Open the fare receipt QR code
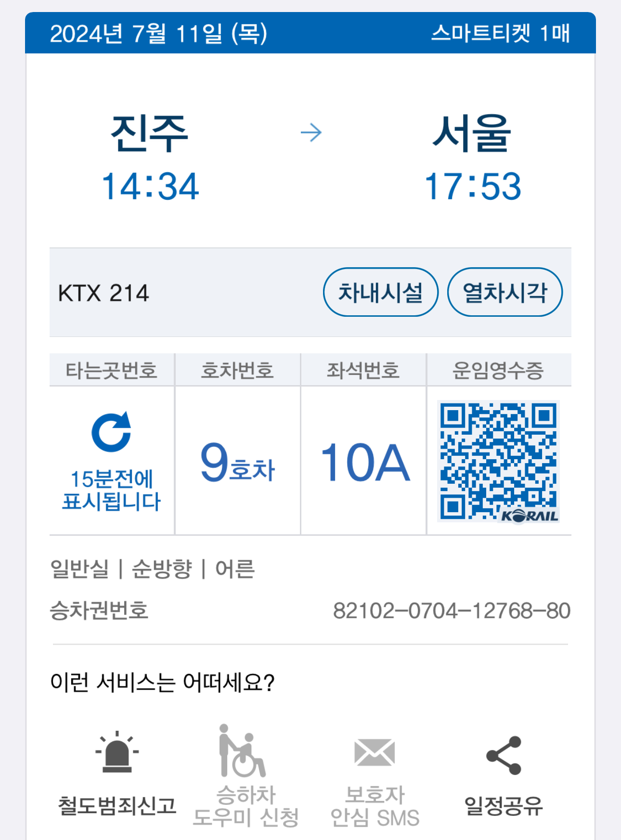621x840 pixels. click(498, 461)
